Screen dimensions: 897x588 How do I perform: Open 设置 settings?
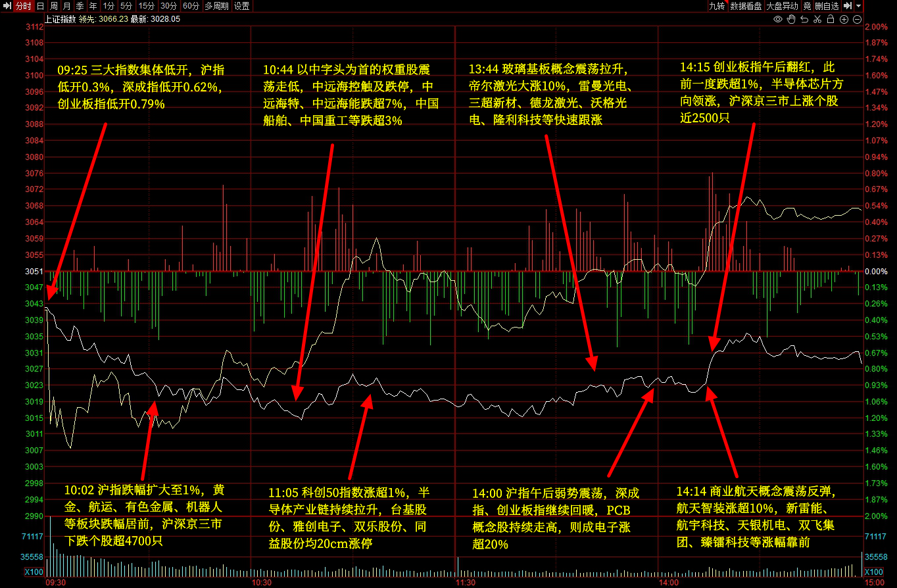[241, 6]
